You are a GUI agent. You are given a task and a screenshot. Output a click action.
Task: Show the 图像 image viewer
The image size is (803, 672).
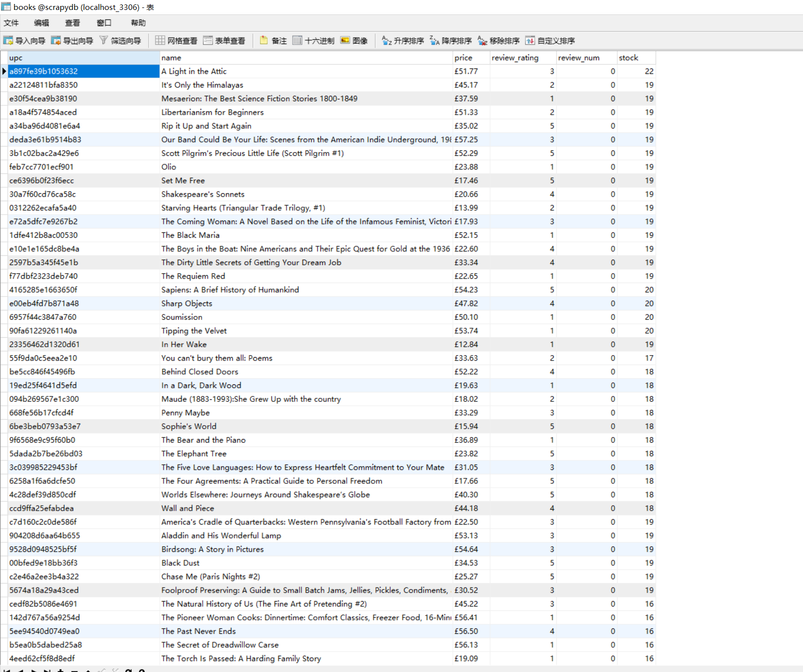[354, 41]
